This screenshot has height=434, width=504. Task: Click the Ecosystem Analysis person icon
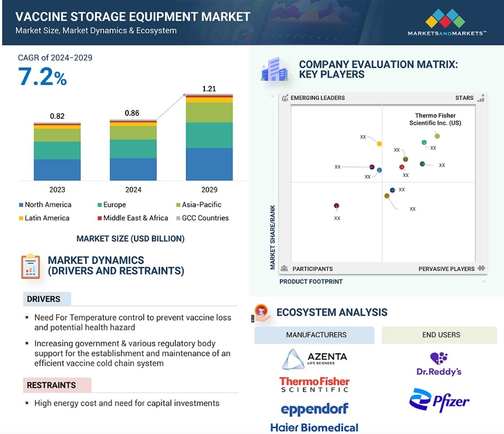coord(261,314)
